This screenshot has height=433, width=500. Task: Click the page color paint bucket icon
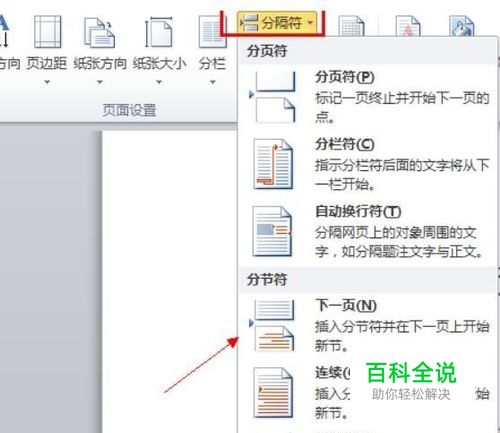(x=462, y=26)
